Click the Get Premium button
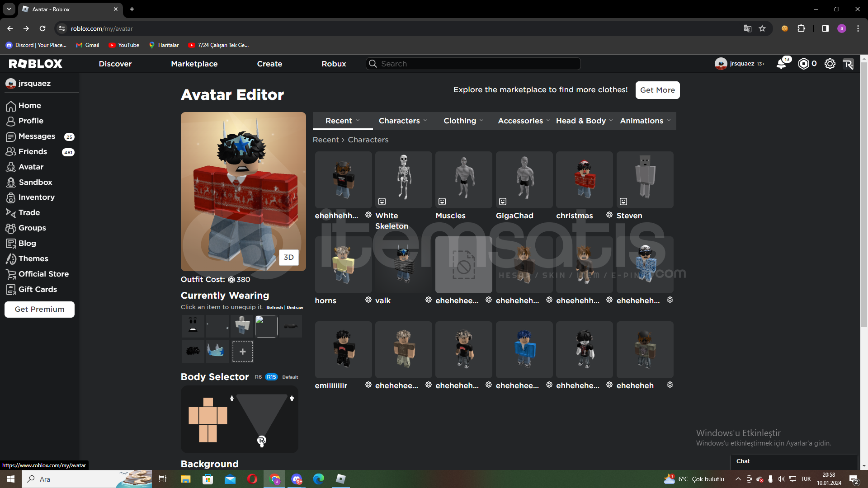Screen dimensions: 868x488 tap(40, 309)
